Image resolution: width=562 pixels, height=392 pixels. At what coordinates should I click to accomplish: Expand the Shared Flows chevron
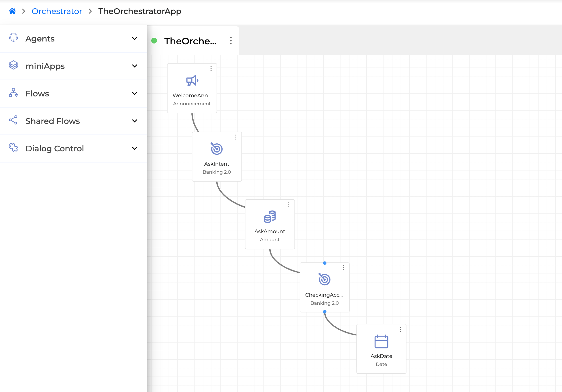(x=135, y=121)
